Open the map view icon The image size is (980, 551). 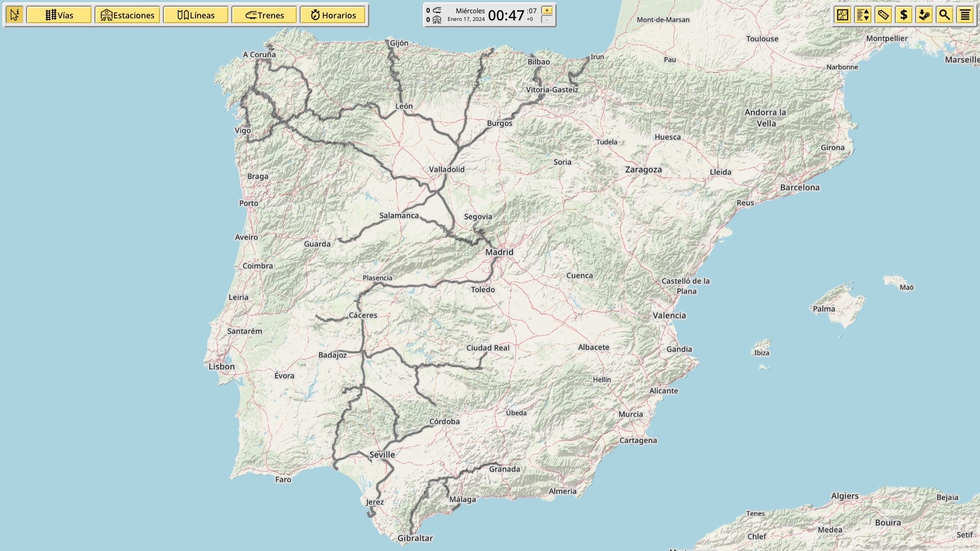pos(843,15)
